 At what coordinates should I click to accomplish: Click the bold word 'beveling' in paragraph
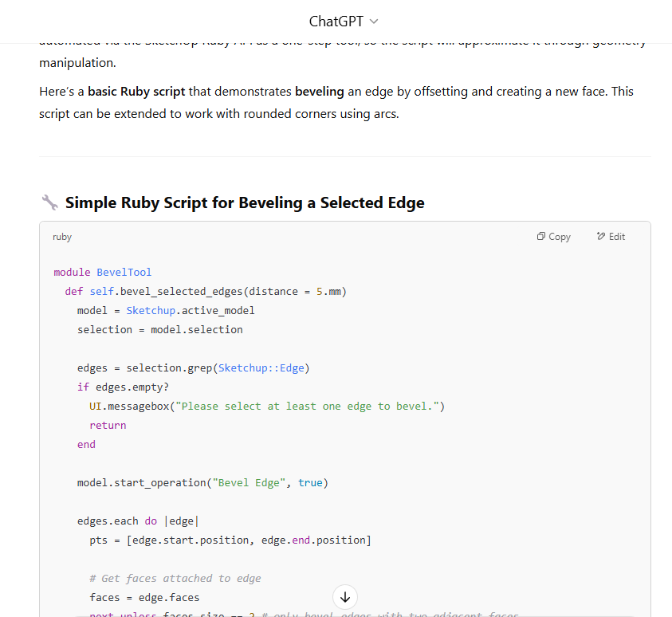click(x=319, y=92)
